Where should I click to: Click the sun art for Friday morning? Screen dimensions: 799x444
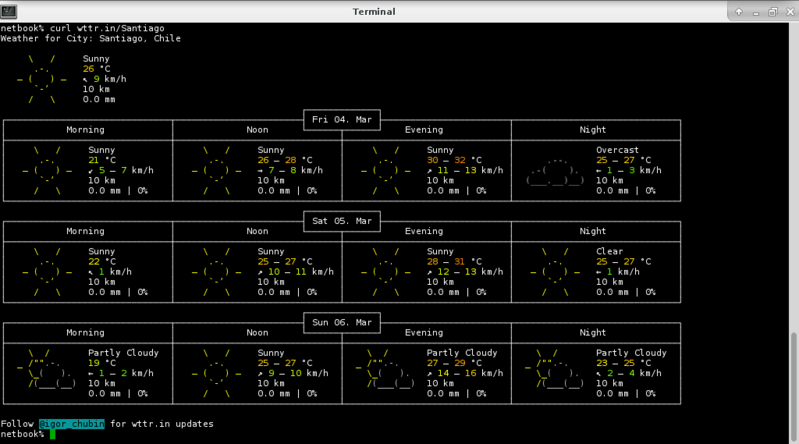tap(47, 170)
